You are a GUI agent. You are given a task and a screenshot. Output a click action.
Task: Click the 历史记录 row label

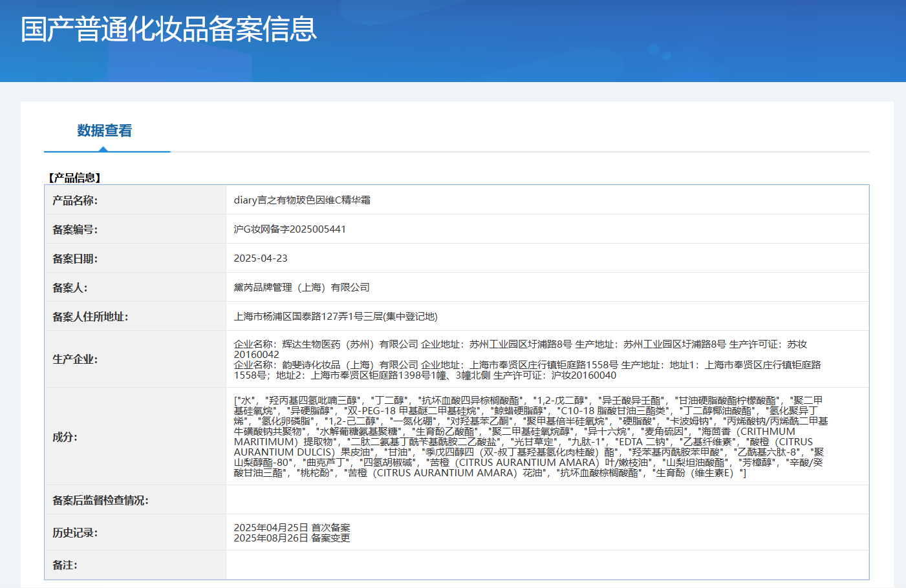pyautogui.click(x=75, y=532)
